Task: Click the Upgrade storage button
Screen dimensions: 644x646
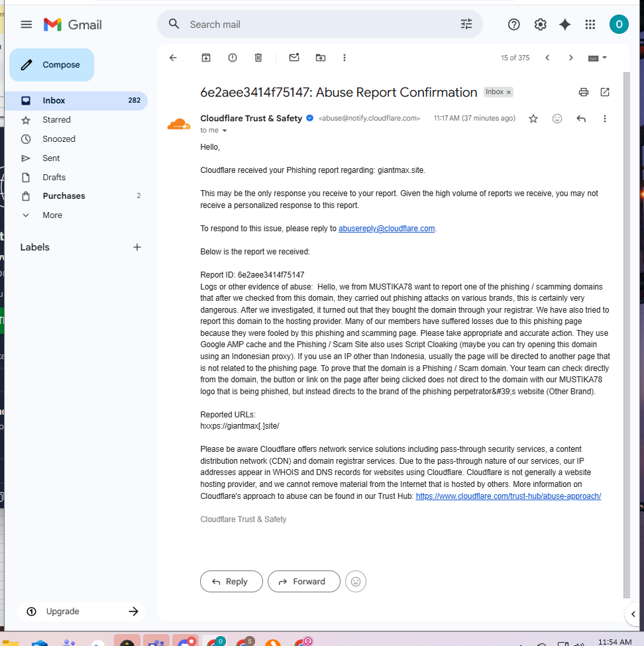Action: [x=81, y=612]
